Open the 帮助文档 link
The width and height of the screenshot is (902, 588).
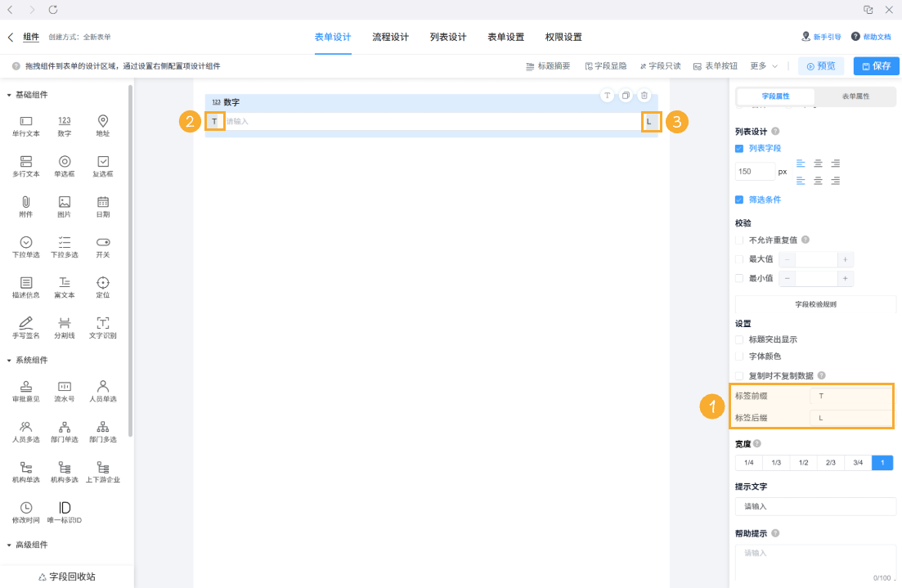[x=871, y=37]
